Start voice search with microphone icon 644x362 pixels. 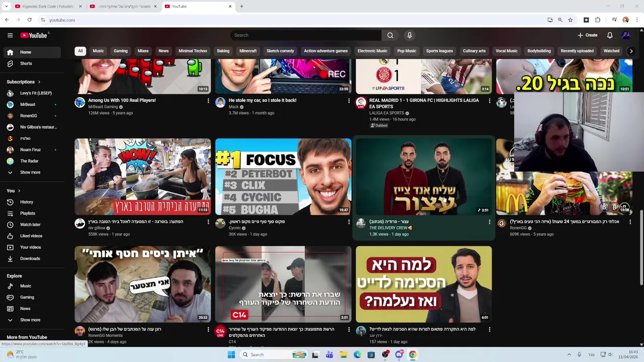pyautogui.click(x=410, y=35)
